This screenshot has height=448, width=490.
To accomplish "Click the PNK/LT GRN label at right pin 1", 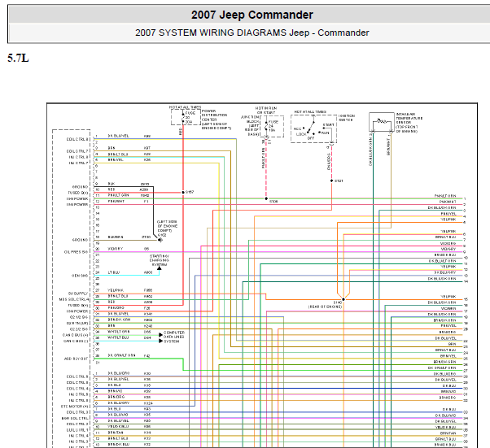I will point(445,196).
